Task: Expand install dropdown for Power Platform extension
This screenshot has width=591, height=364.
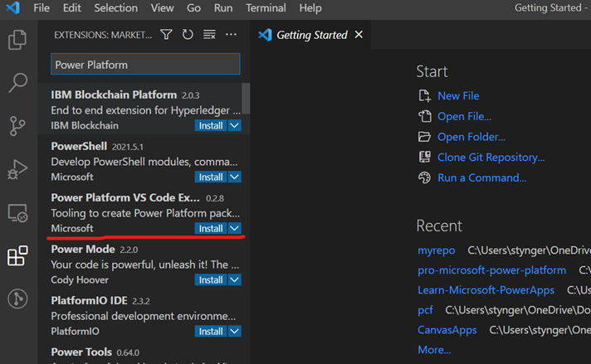Action: 235,229
